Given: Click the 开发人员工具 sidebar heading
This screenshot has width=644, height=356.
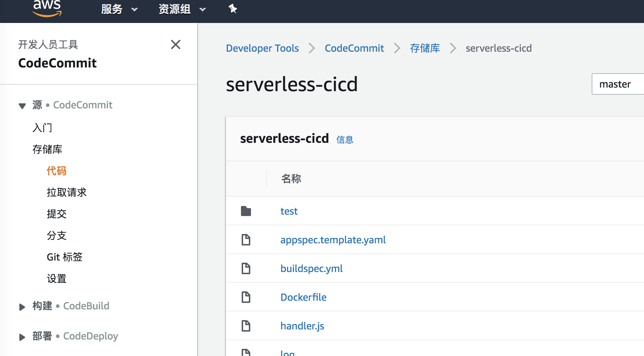Looking at the screenshot, I should [x=48, y=44].
